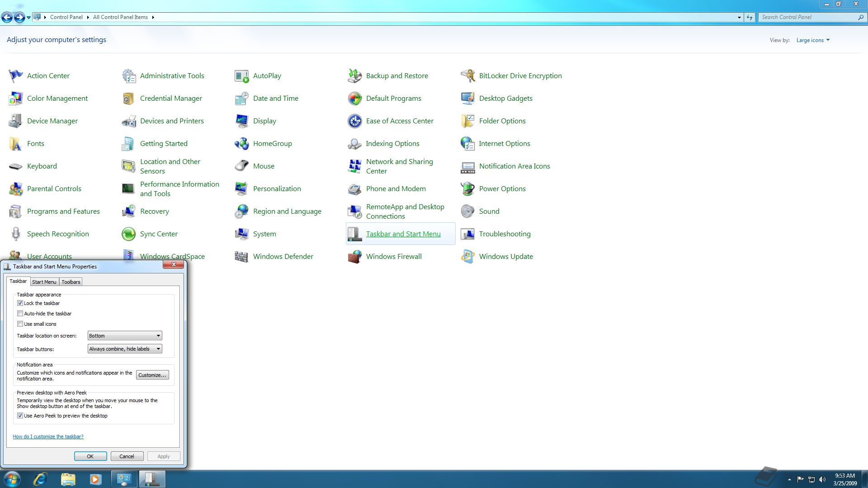Expand the All Control Panel Items breadcrumb arrow

click(153, 17)
